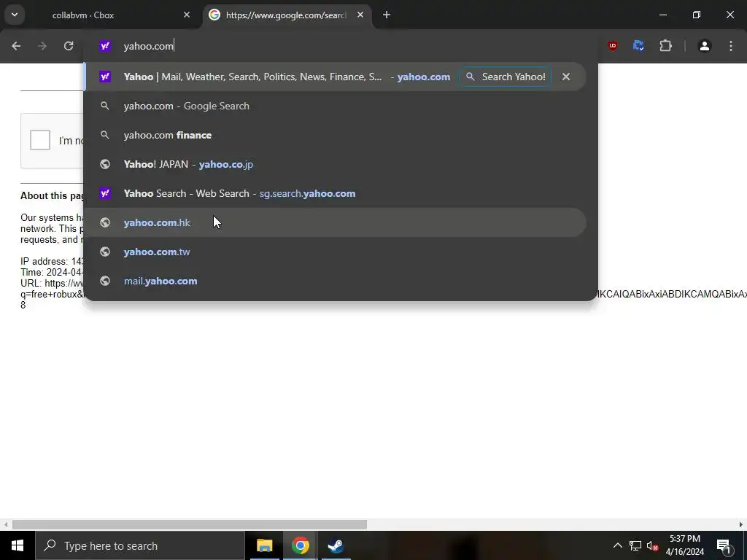Click the Search Yahoo! chip button
Screen dimensions: 747x560
pos(506,77)
